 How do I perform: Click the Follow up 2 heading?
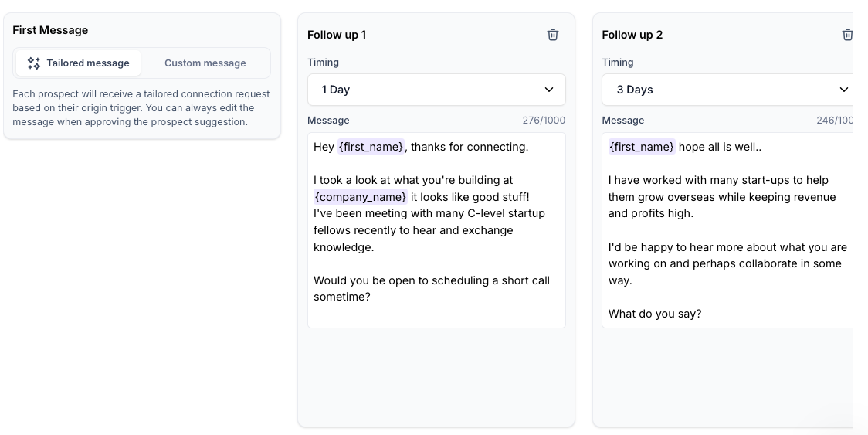tap(632, 35)
